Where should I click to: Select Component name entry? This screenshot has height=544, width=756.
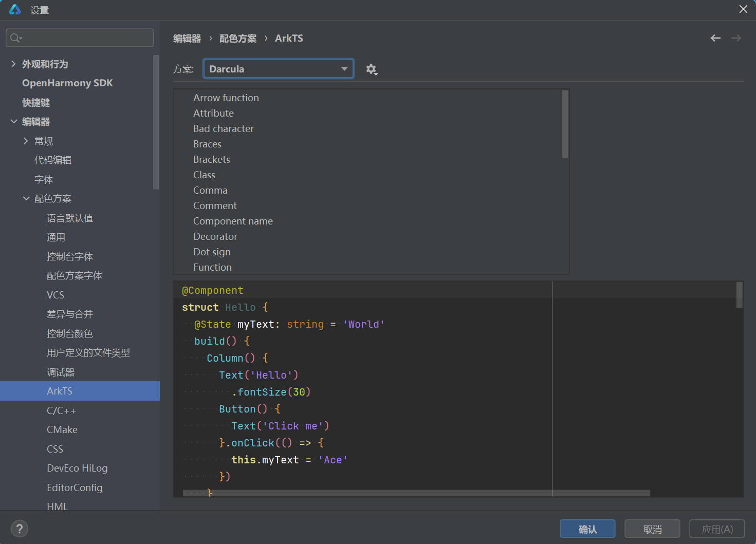(x=233, y=221)
